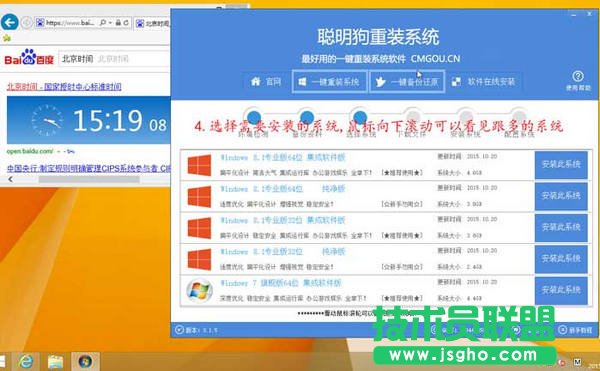Close the 聪明狗重装系统 window
The height and width of the screenshot is (371, 600).
pos(589,14)
